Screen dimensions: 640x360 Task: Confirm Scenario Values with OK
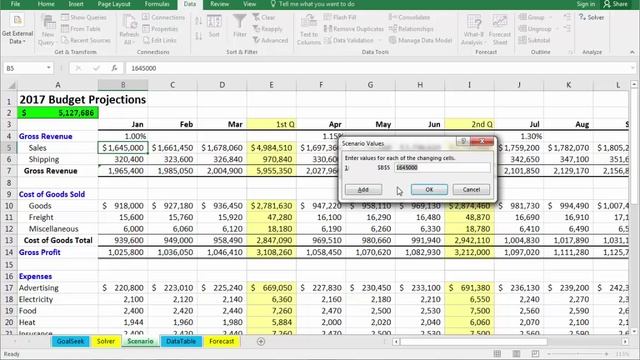pyautogui.click(x=429, y=190)
